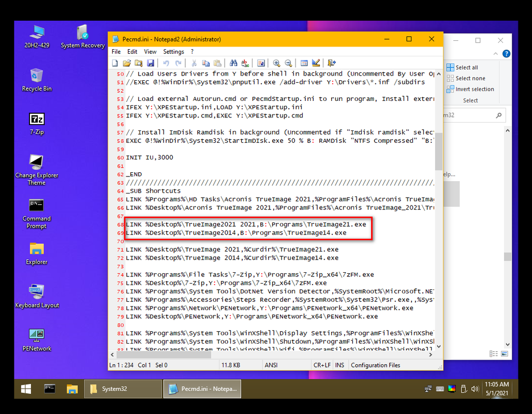Click the _END line in editor
This screenshot has width=532, height=414.
pos(134,174)
